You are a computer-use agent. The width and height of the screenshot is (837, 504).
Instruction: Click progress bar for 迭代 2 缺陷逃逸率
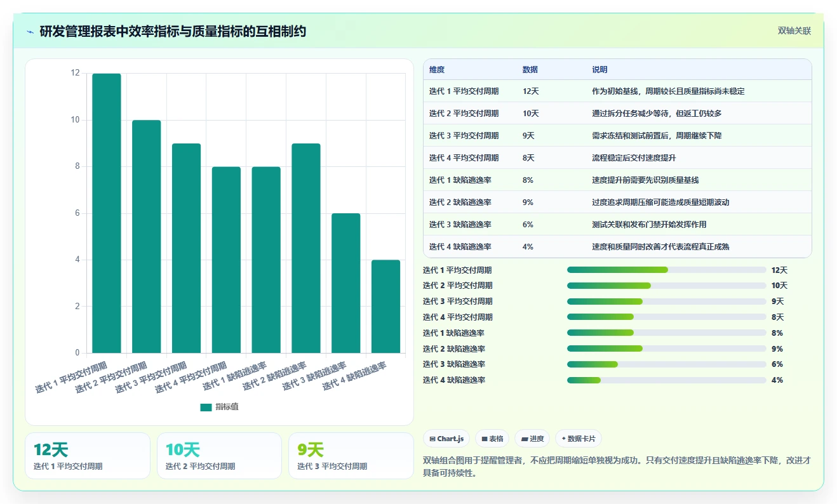[x=667, y=348]
